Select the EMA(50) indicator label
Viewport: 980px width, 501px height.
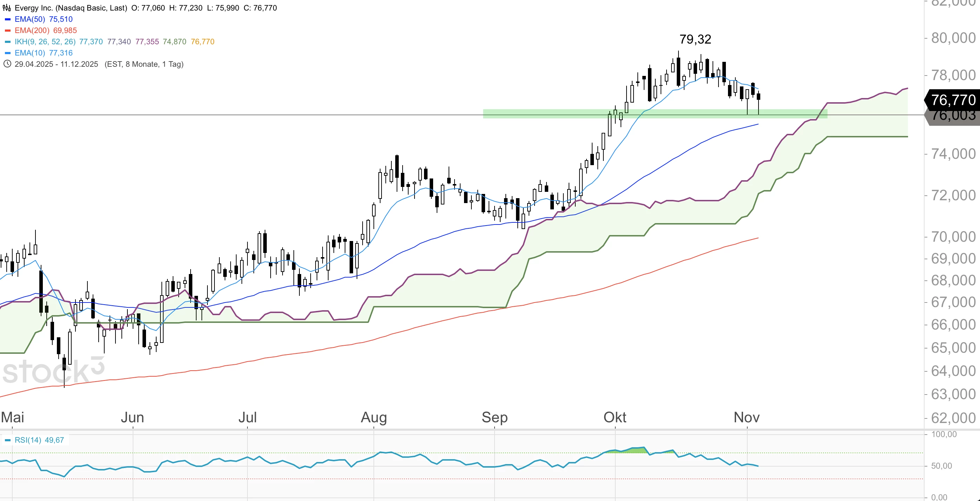tap(30, 19)
